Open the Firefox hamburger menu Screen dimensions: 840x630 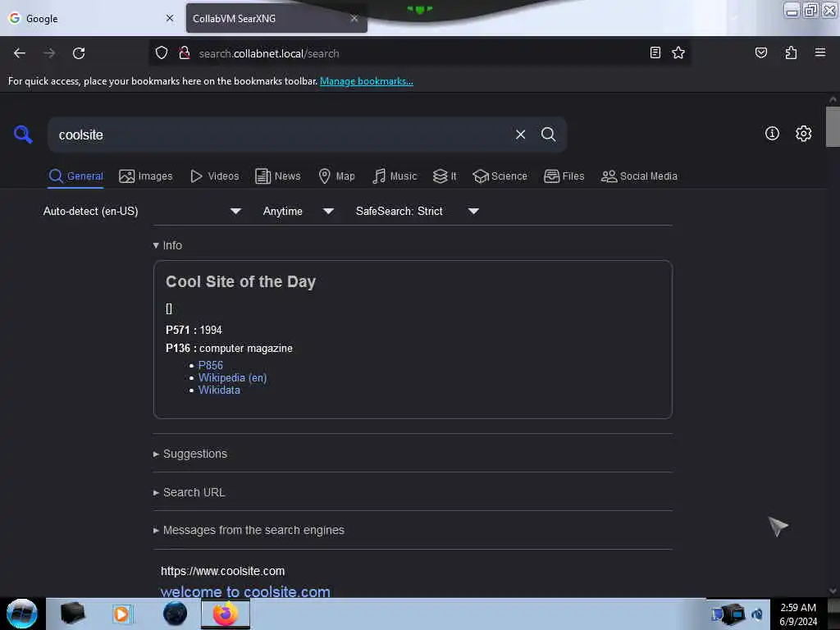click(x=819, y=52)
